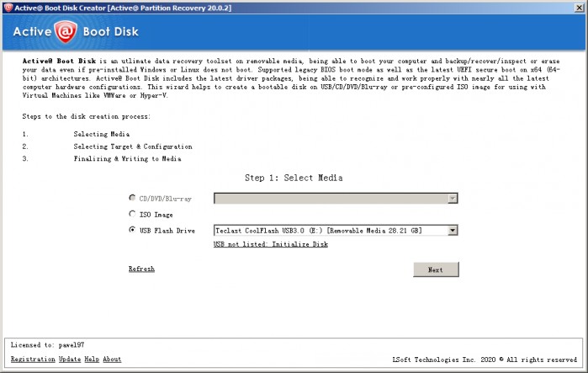Screen dimensions: 588x373
Task: Open the Help link
Action: click(x=92, y=360)
